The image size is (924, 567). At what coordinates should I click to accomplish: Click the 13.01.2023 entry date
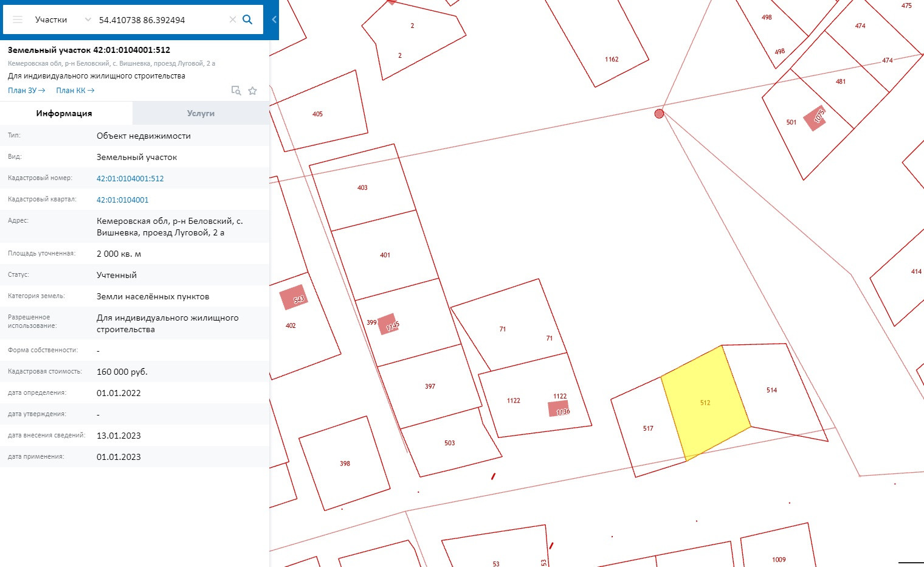[119, 435]
